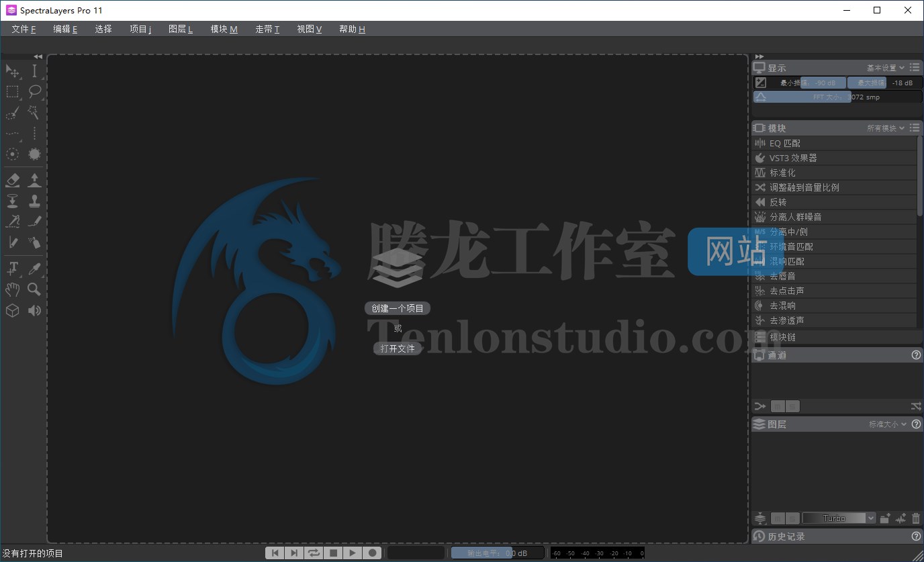Click the add new audio layer icon
The height and width of the screenshot is (562, 924).
coord(901,518)
